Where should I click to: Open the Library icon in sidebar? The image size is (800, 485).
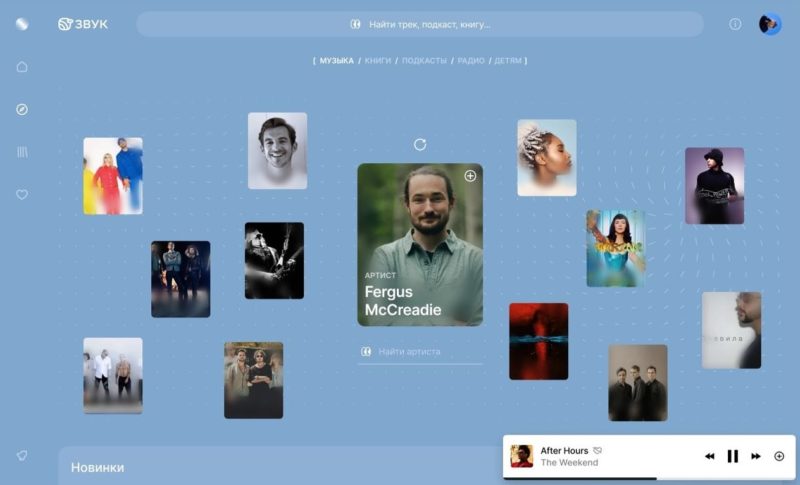click(22, 152)
